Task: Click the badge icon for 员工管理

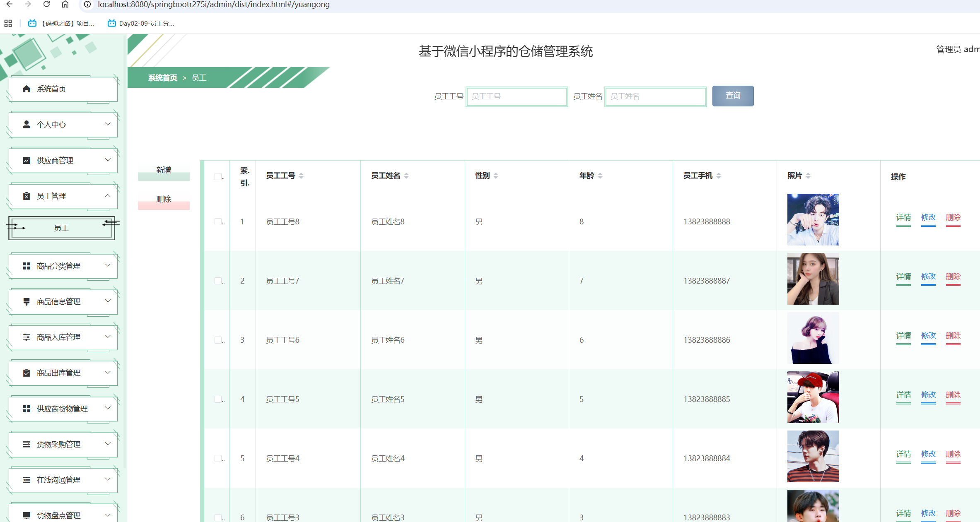Action: point(26,195)
